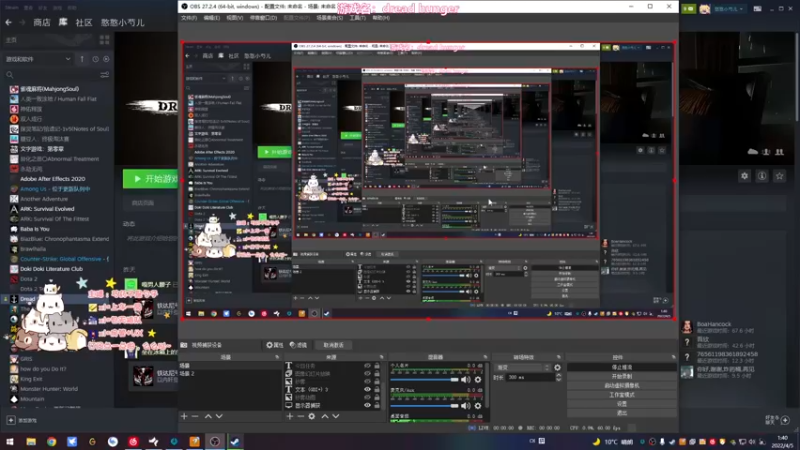Image resolution: width=800 pixels, height=450 pixels.
Task: Click the Steam library search magnifier
Action: (10, 75)
